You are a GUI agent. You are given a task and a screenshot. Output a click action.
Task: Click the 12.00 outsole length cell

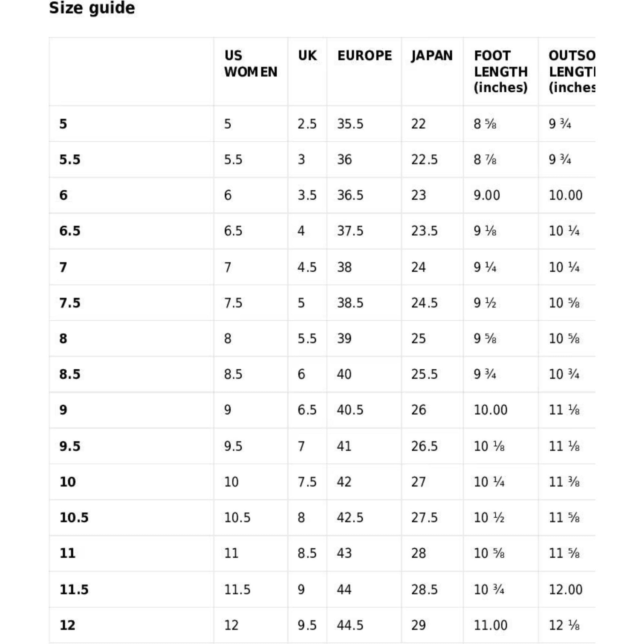coord(565,590)
